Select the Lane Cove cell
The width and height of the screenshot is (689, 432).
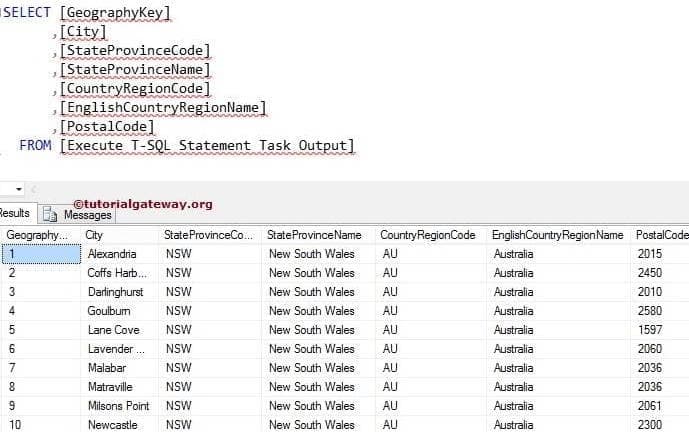[x=120, y=330]
